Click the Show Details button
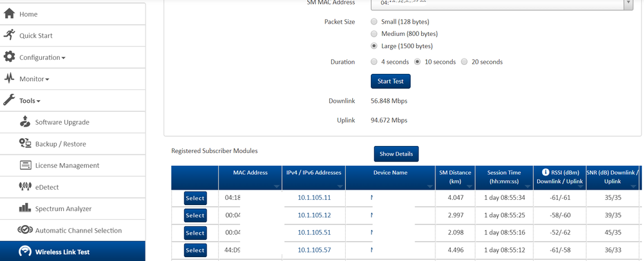Viewport: 644px width, 261px height. coord(396,154)
